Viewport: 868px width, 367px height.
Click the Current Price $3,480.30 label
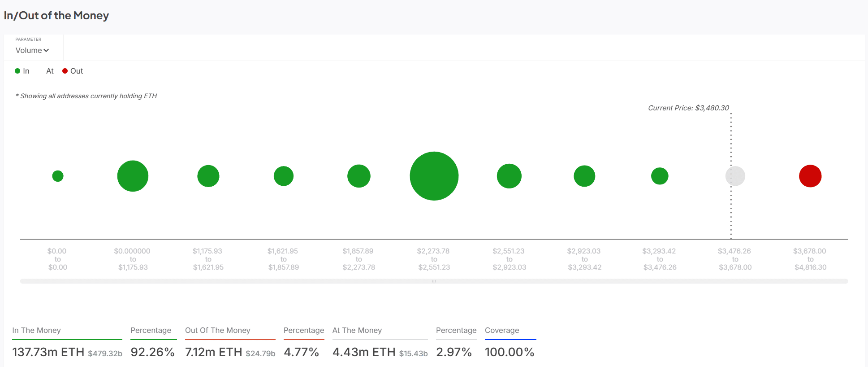688,108
